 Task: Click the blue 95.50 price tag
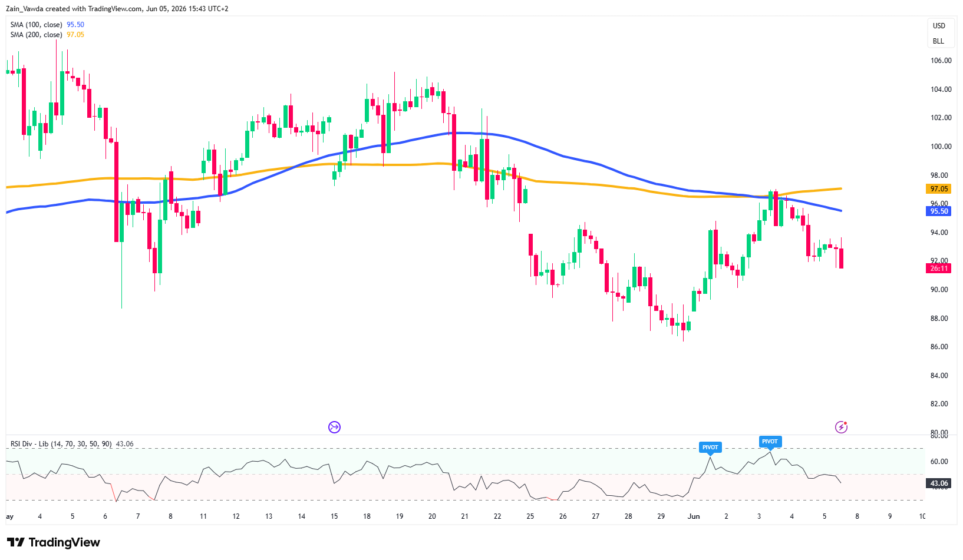click(x=939, y=211)
